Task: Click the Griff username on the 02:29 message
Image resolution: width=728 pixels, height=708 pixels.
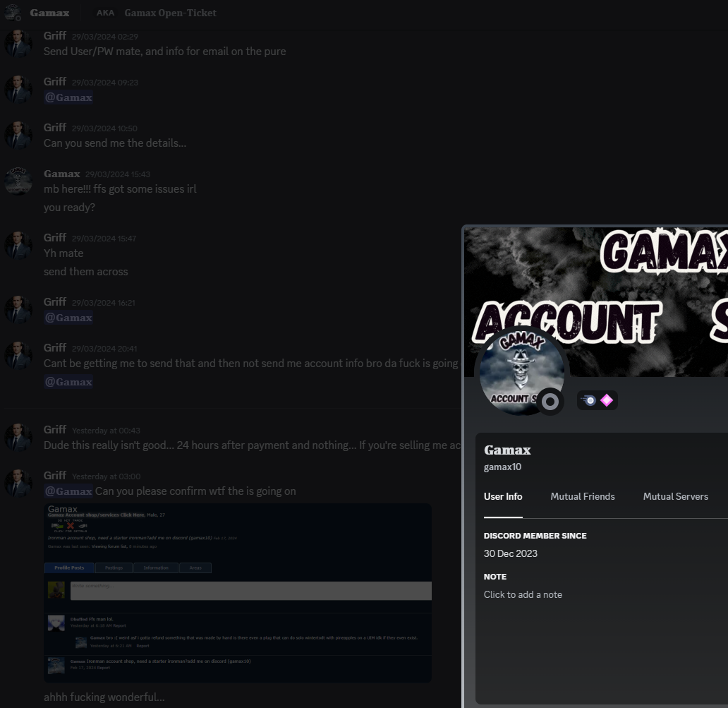Action: point(55,36)
